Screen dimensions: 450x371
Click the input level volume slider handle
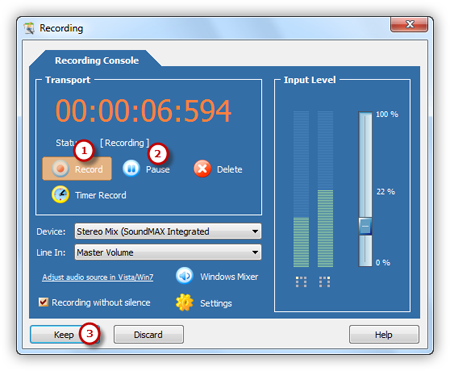tap(365, 226)
